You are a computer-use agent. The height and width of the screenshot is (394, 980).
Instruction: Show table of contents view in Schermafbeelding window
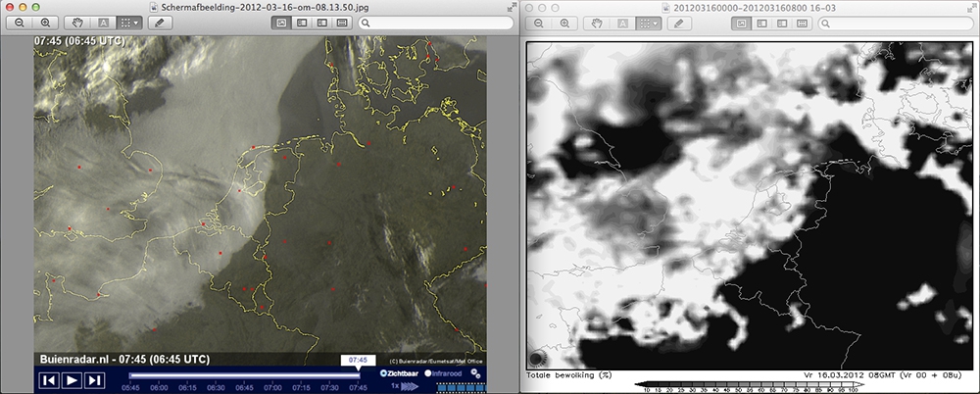[321, 23]
